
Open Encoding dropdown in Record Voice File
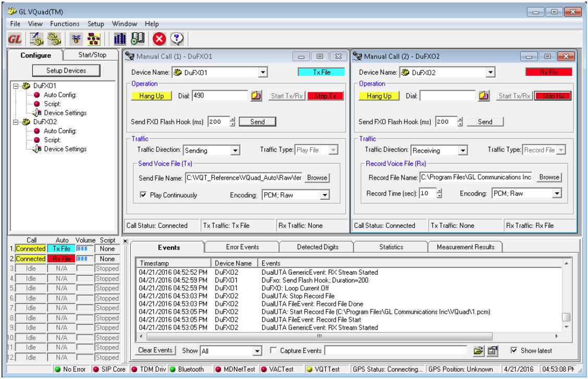click(557, 193)
